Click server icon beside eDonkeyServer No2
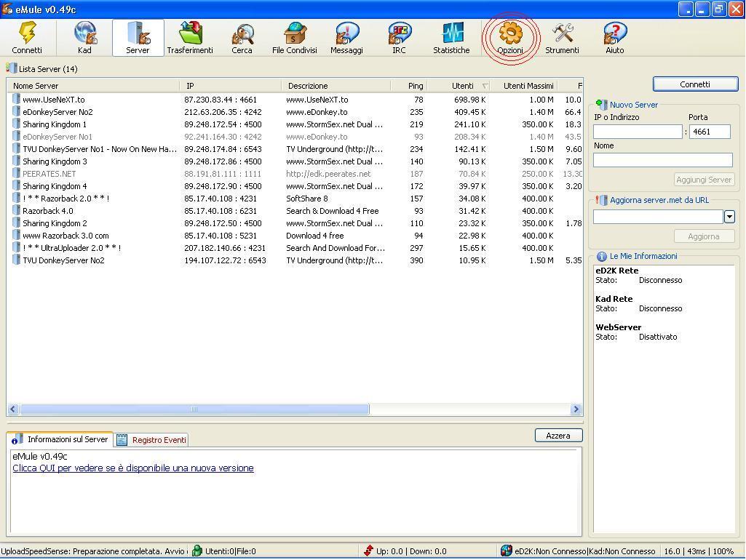The width and height of the screenshot is (746, 560). (x=16, y=112)
